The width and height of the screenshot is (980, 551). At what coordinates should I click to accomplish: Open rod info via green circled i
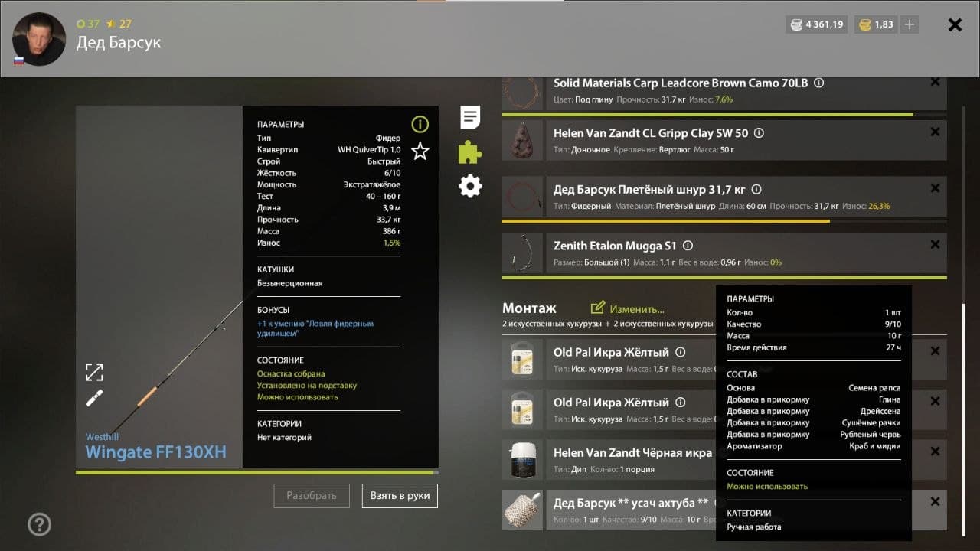click(420, 124)
